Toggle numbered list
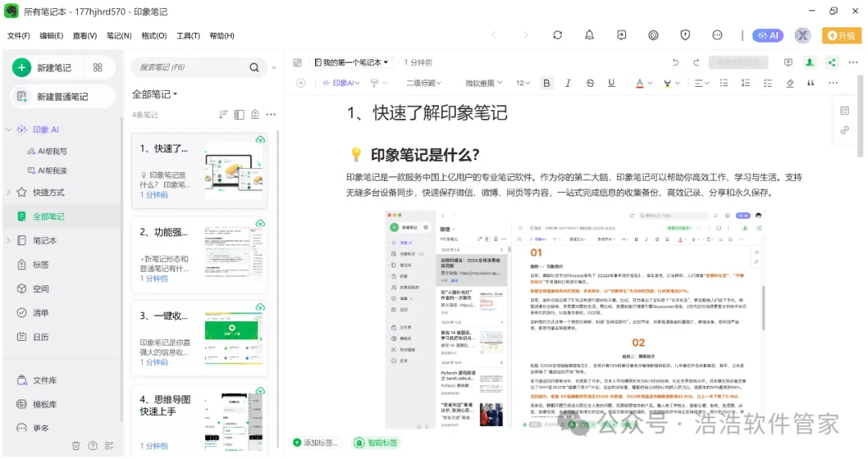Screen dimensions: 868x459 click(746, 83)
